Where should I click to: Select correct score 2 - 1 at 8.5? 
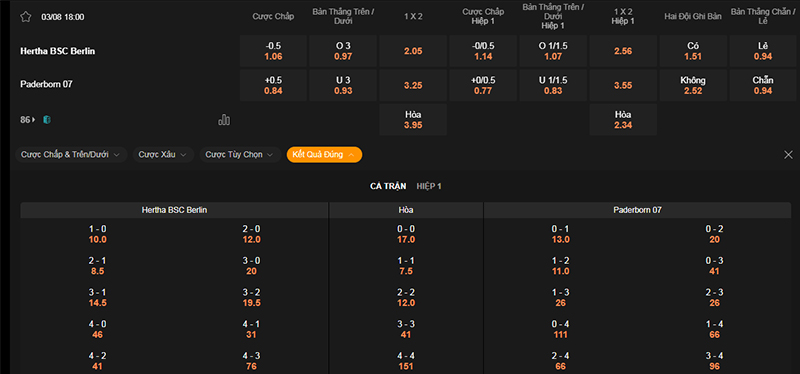pyautogui.click(x=97, y=266)
